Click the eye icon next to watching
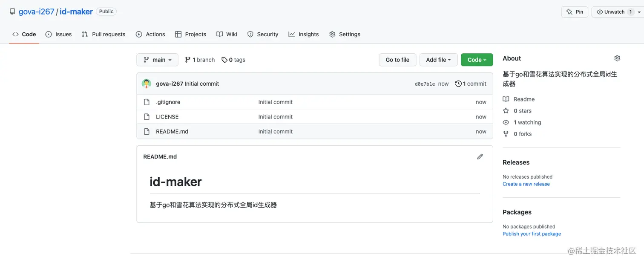 (x=506, y=122)
